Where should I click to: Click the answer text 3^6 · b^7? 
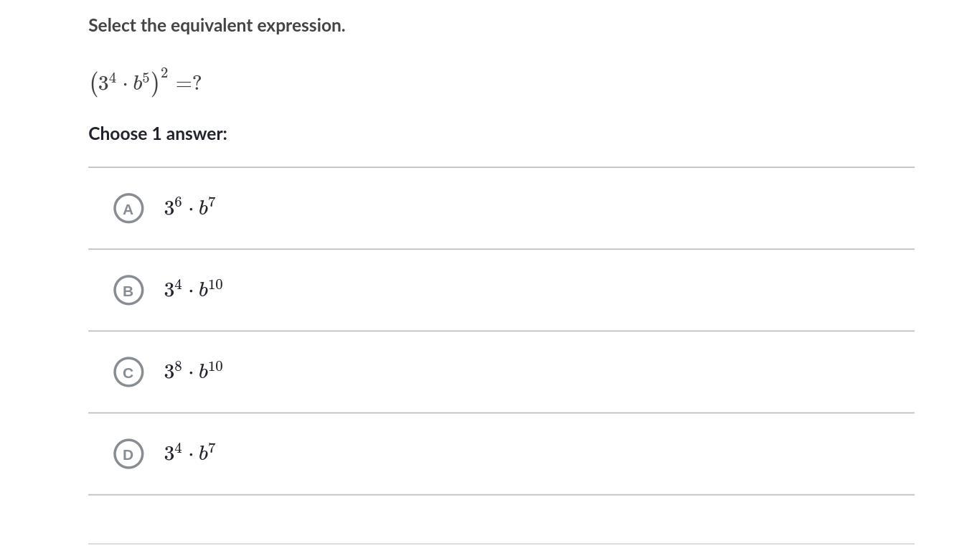(x=189, y=208)
